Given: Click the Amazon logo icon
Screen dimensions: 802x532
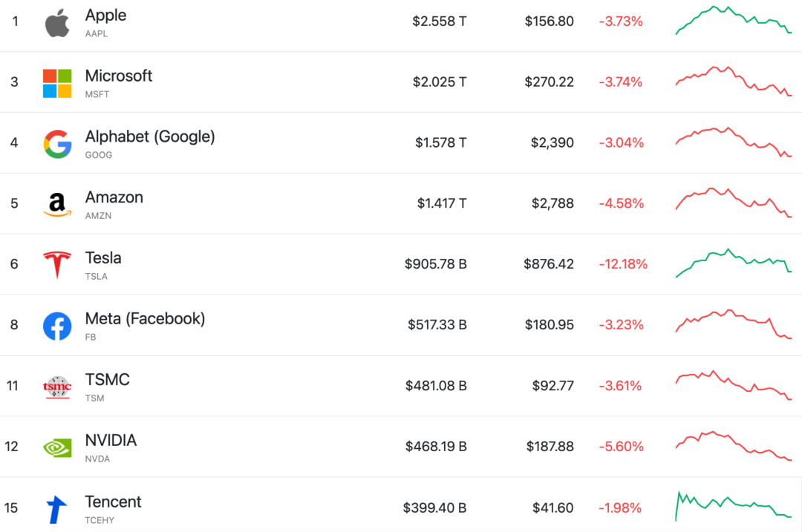Looking at the screenshot, I should pos(57,205).
